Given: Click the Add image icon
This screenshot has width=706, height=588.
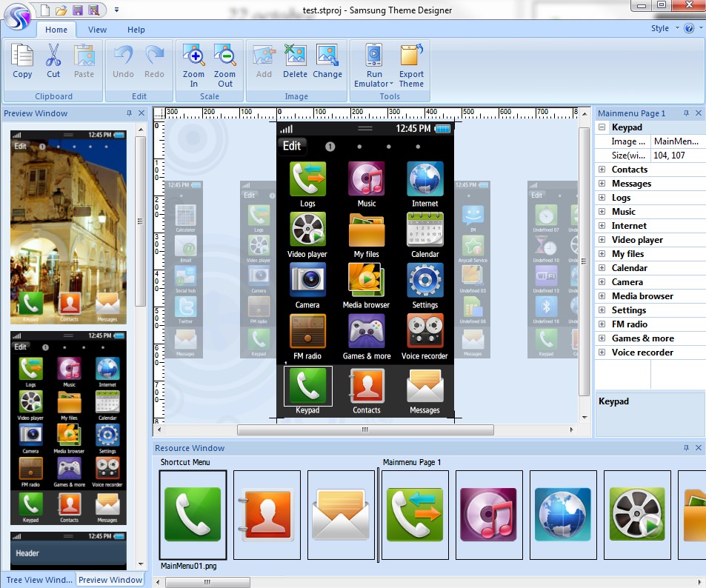Looking at the screenshot, I should (264, 56).
